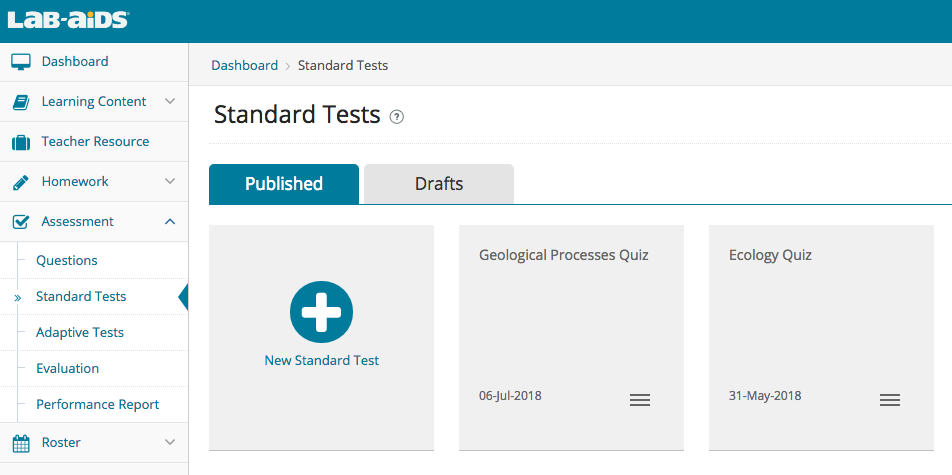The image size is (952, 475).
Task: Click the Dashboard breadcrumb link
Action: (x=244, y=66)
